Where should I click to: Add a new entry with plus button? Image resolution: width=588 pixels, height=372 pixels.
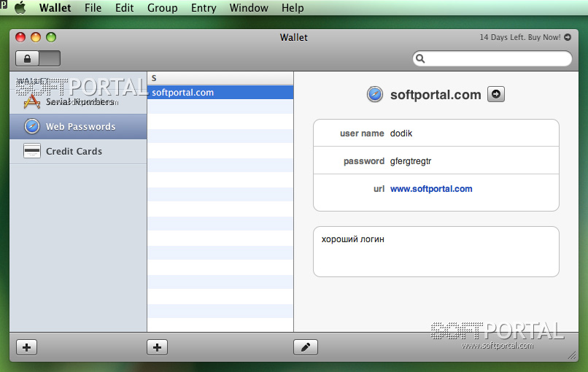tap(157, 347)
